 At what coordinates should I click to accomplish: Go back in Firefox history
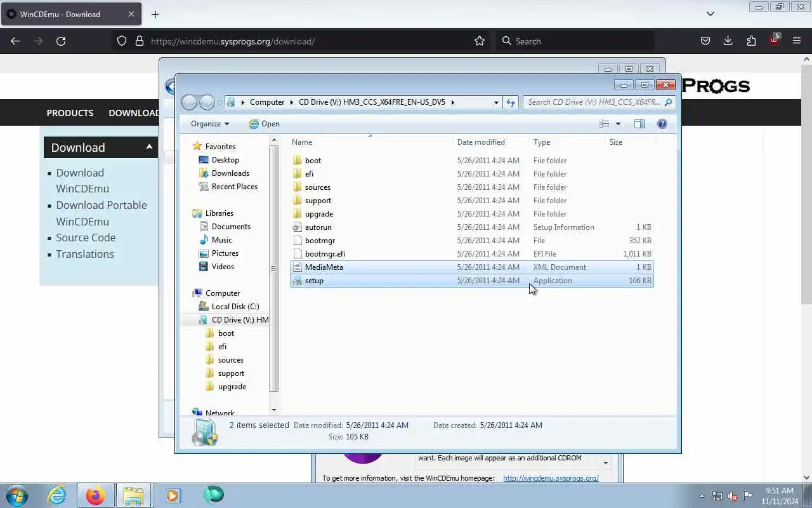(x=15, y=41)
